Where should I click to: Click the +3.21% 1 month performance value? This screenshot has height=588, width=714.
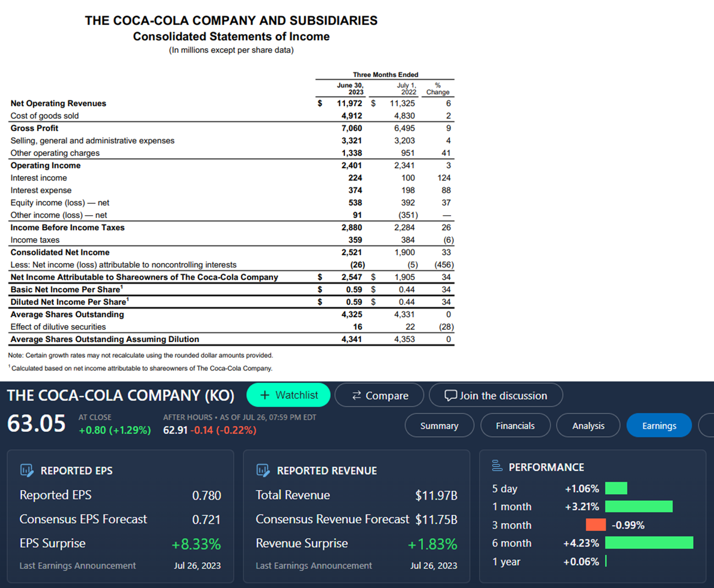[x=582, y=507]
